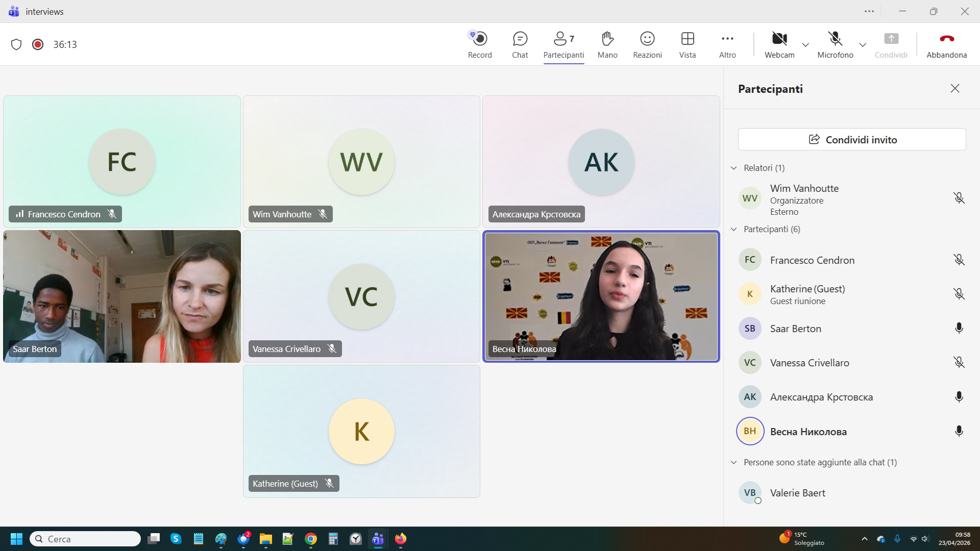980x551 pixels.
Task: Open File Explorer from the taskbar
Action: 266,539
